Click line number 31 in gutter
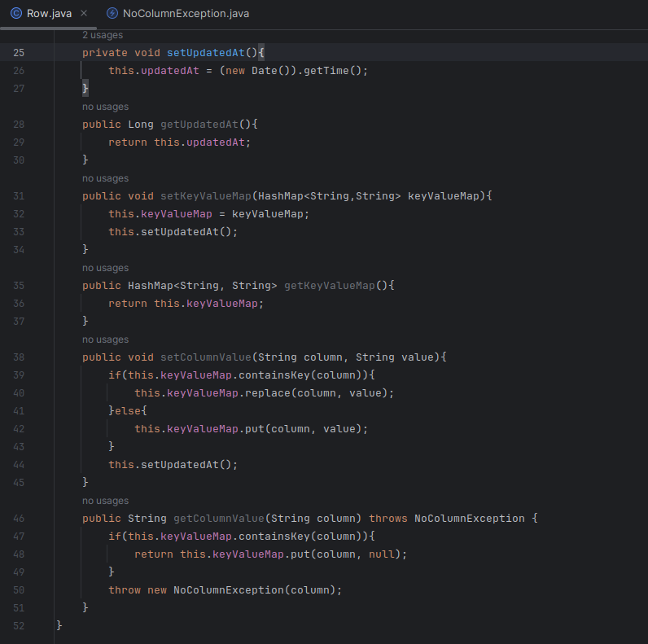Viewport: 648px width, 644px height. click(19, 196)
